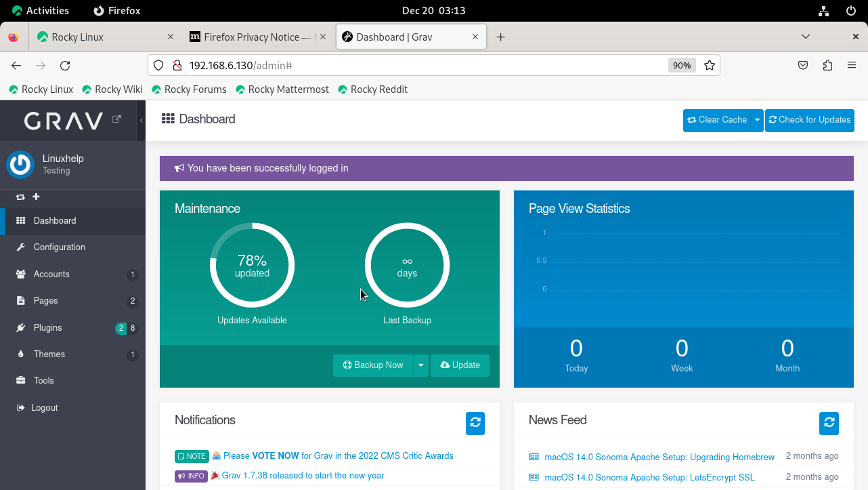
Task: Open the Rocky Linux bookmark
Action: pos(41,89)
